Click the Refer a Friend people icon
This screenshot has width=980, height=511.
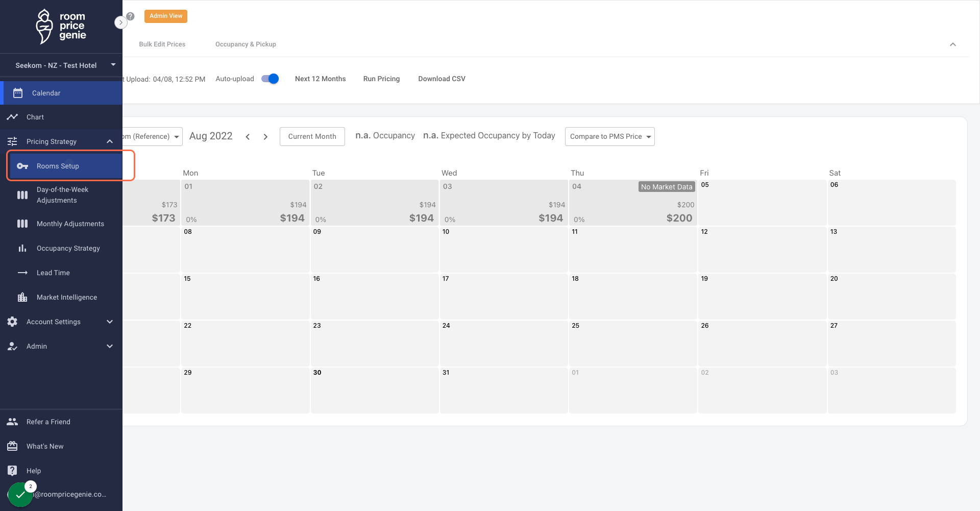coord(12,422)
